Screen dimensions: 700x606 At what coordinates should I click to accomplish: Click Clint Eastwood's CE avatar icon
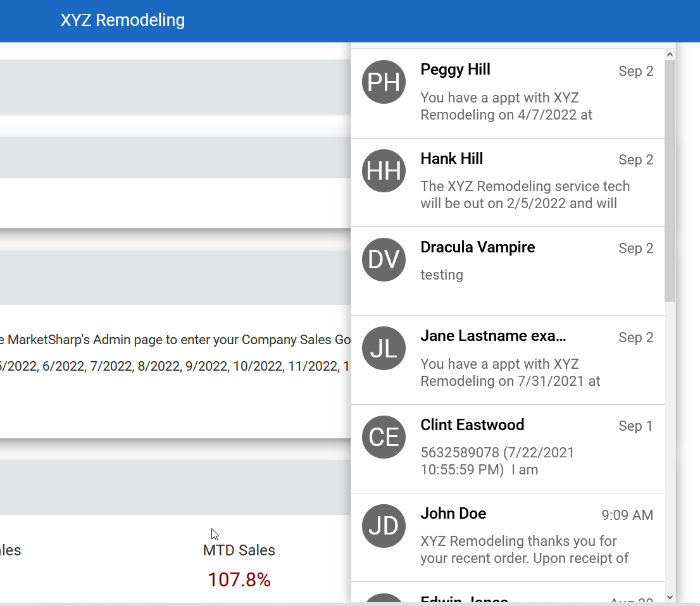[384, 437]
